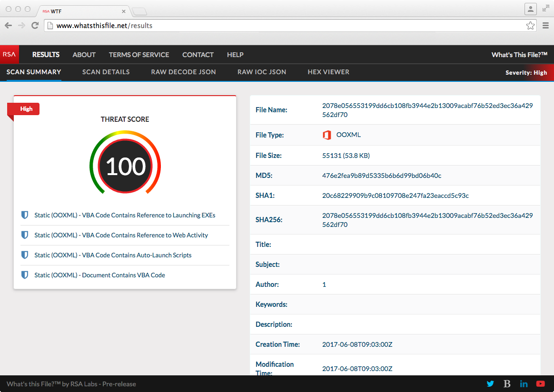Reload the page with the refresh icon

[34, 25]
